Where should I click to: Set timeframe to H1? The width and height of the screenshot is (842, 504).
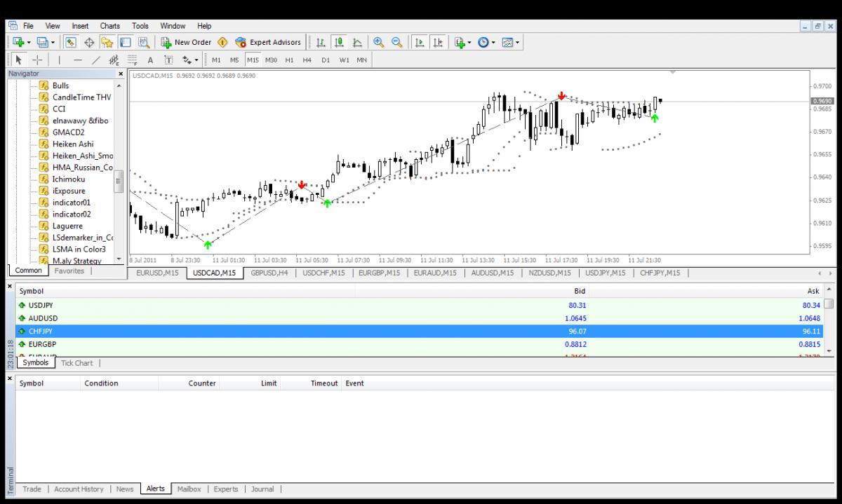point(289,60)
